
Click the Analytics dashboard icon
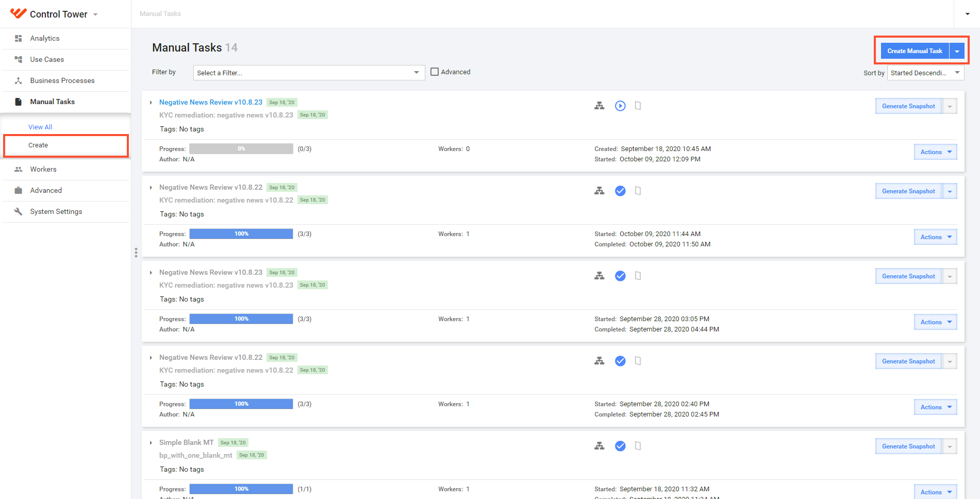[19, 39]
